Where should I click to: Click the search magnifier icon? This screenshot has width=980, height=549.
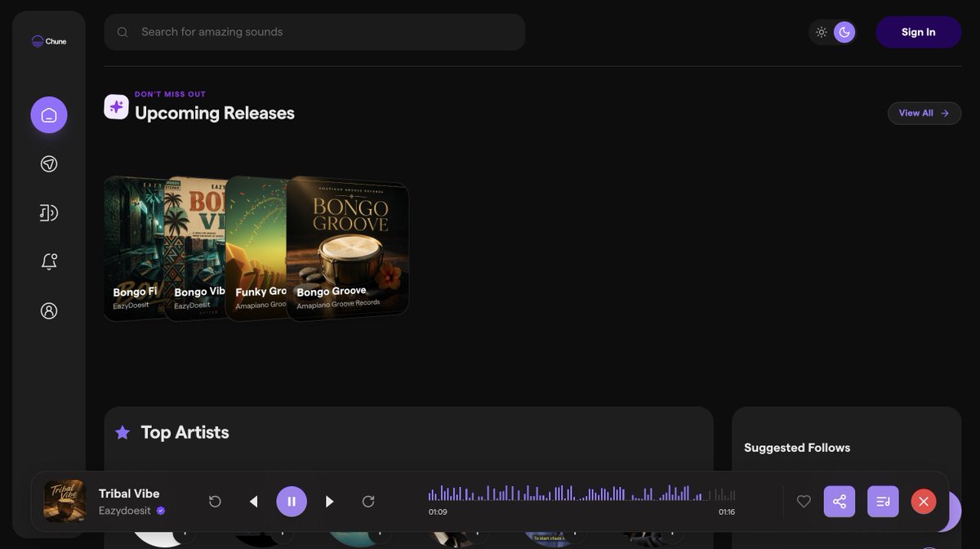click(122, 32)
